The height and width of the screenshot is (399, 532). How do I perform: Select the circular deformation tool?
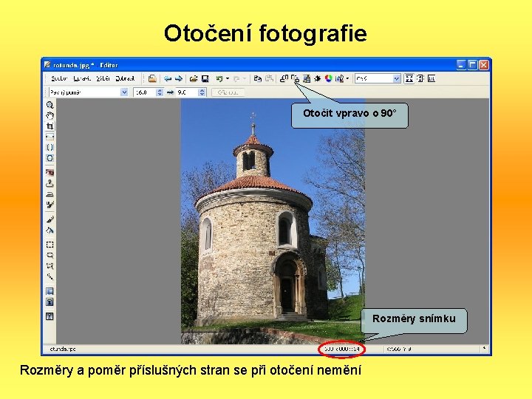(x=50, y=158)
